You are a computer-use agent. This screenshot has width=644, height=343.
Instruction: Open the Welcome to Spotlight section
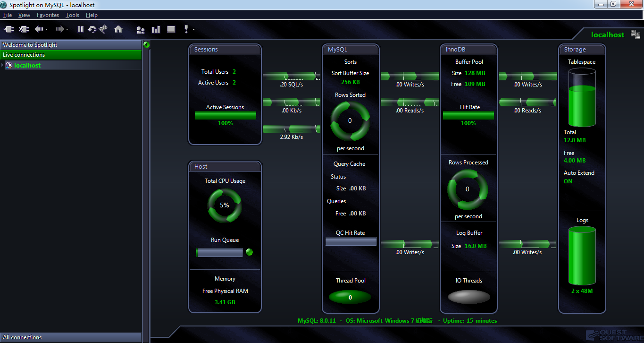tap(71, 45)
